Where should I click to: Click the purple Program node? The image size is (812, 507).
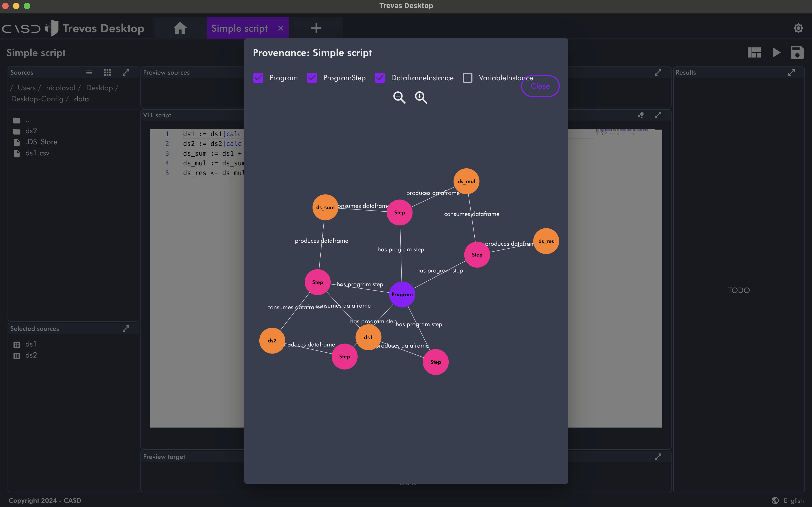pyautogui.click(x=402, y=294)
